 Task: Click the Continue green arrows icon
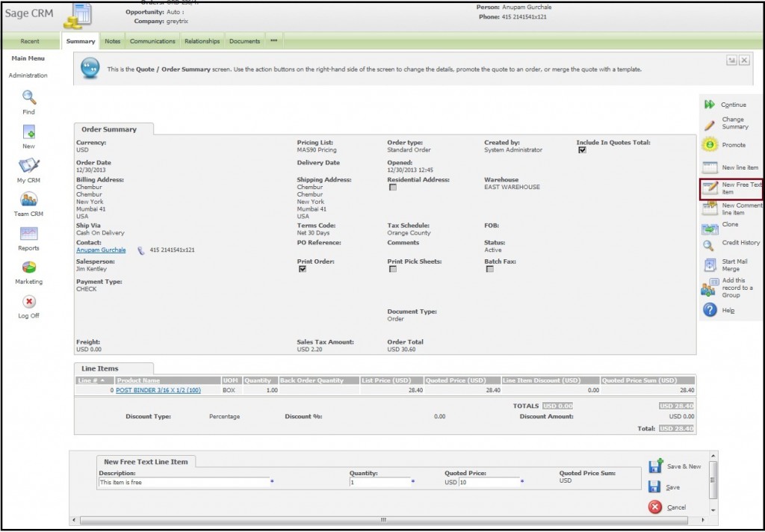pyautogui.click(x=710, y=105)
